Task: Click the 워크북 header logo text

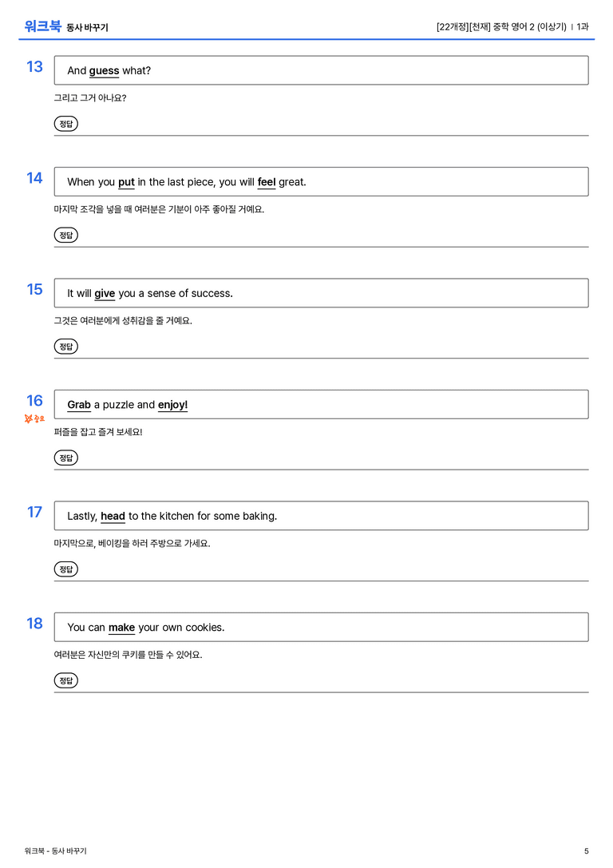Action: tap(42, 26)
